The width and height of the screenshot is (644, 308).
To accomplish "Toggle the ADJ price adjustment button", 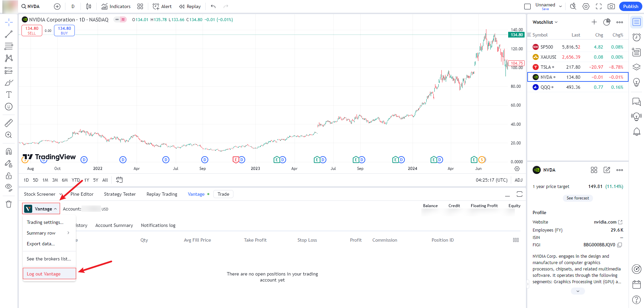I will pos(518,180).
